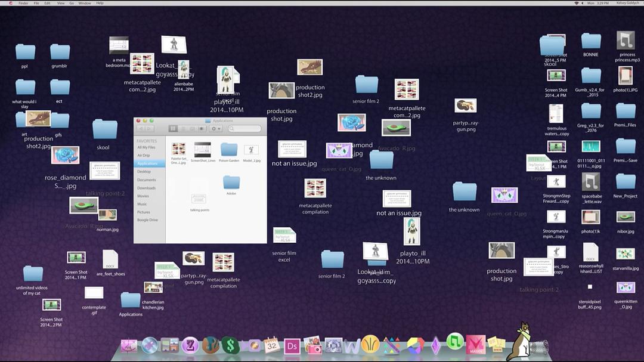Click the Finder back navigation arrow
Image resolution: width=644 pixels, height=362 pixels.
click(141, 128)
